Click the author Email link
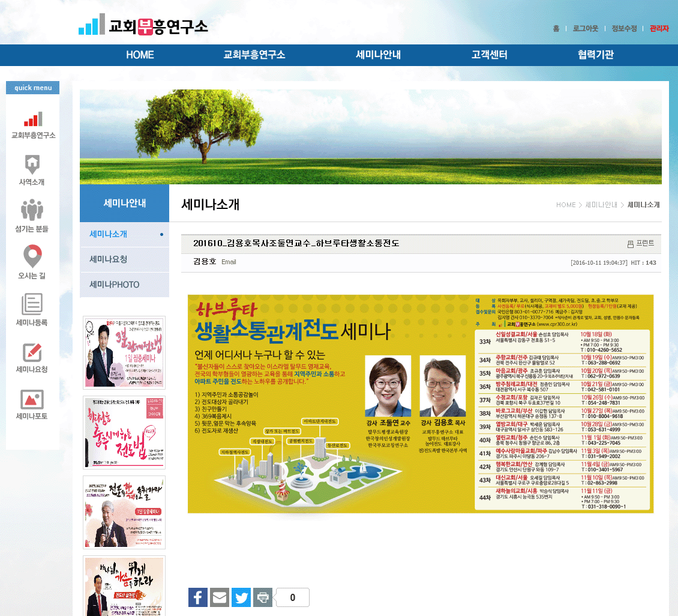 (x=229, y=262)
